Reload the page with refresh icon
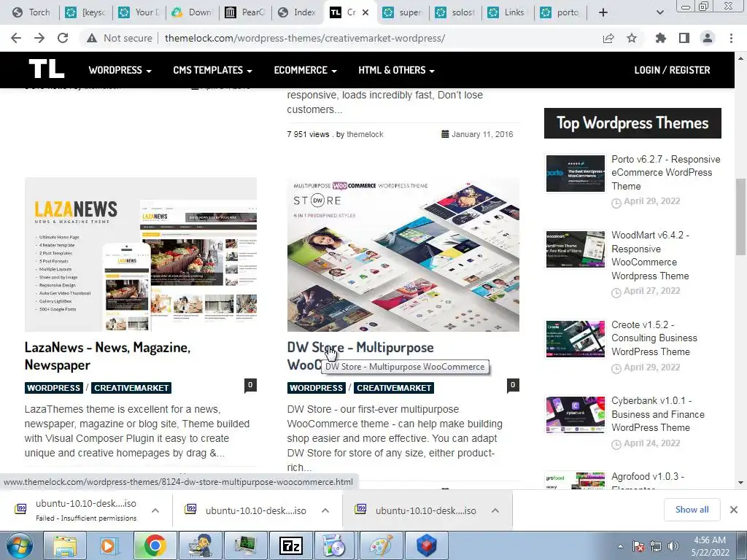 (x=63, y=38)
